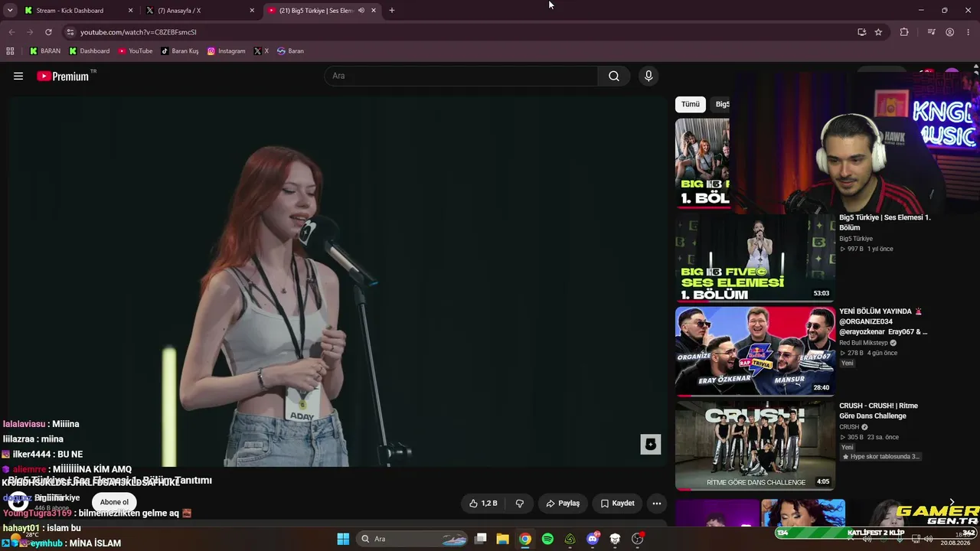
Task: Open the X bookmark in the bookmarks bar
Action: [x=262, y=51]
